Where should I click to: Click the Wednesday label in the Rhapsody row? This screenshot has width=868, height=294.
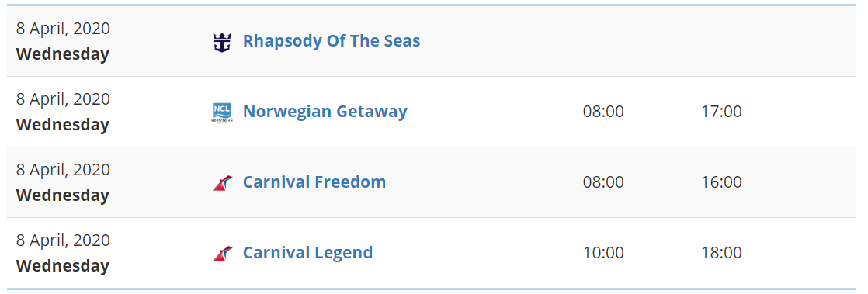tap(63, 54)
